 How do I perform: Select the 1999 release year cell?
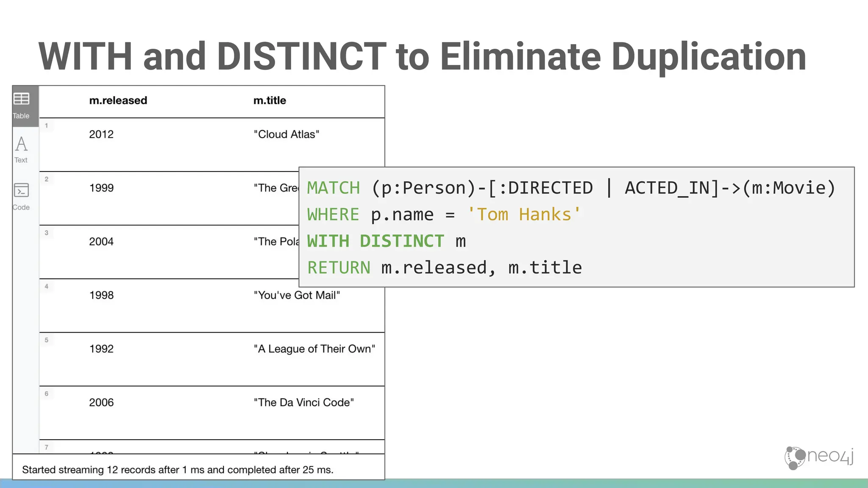coord(101,188)
